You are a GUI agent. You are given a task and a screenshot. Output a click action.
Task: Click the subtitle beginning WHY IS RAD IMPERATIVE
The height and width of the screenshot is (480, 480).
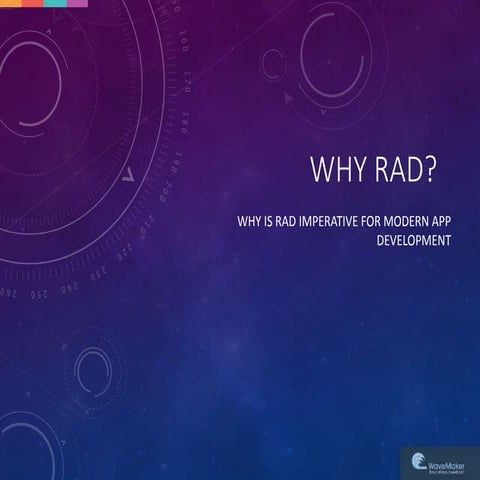344,231
